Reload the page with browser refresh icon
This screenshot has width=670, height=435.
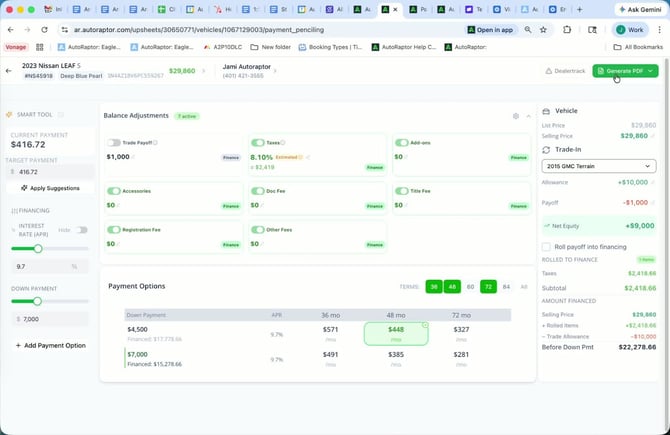(x=46, y=30)
